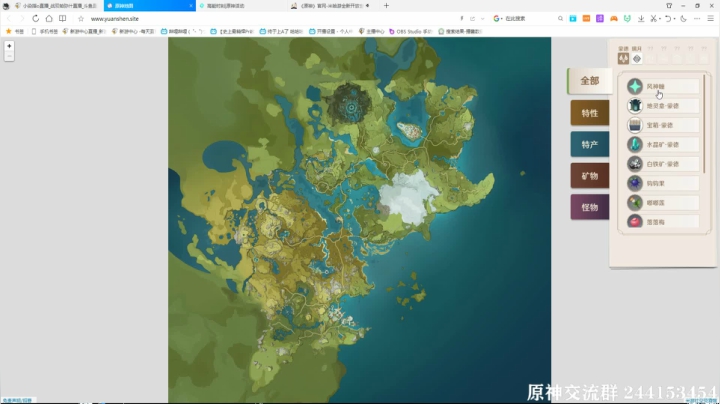This screenshot has width=720, height=404.
Task: Click the blue video extension icon
Action: pos(573,18)
